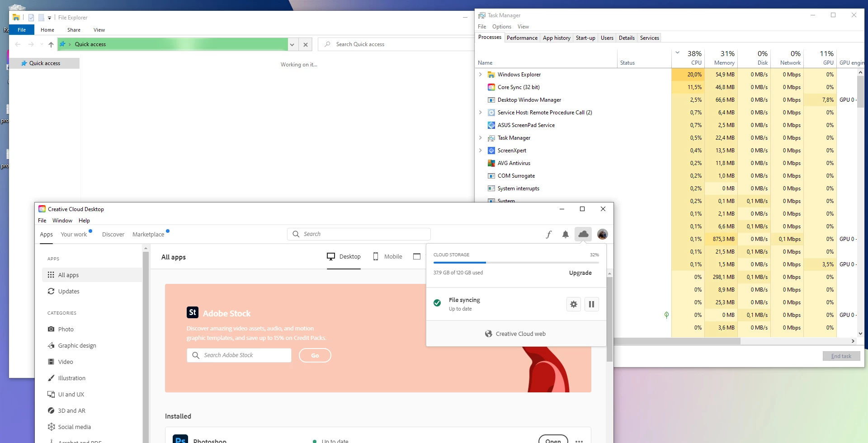Image resolution: width=868 pixels, height=443 pixels.
Task: Open Creative Cloud web link
Action: [515, 334]
